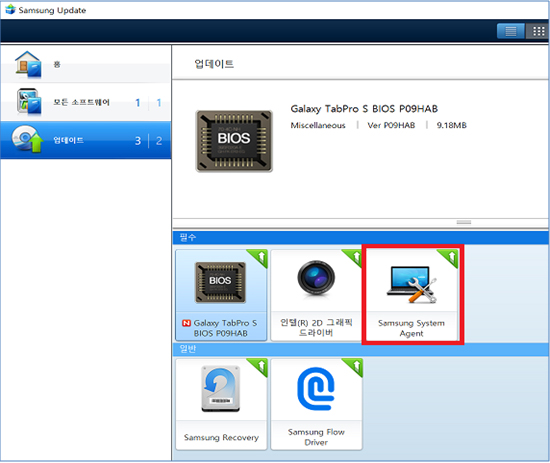550x463 pixels.
Task: Select the Samsung Recovery tile
Action: click(x=221, y=404)
